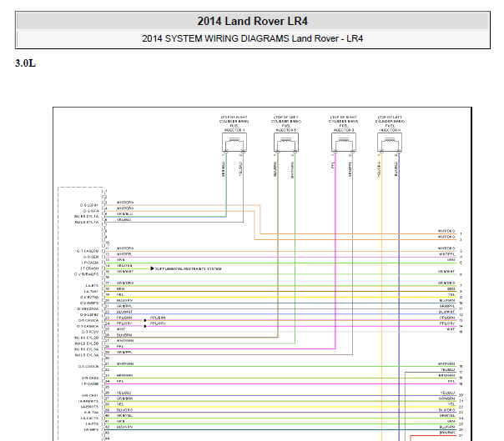Viewport: 504px width, 441px height.
Task: Click BRN label at left pin 18
Action: pyautogui.click(x=120, y=289)
